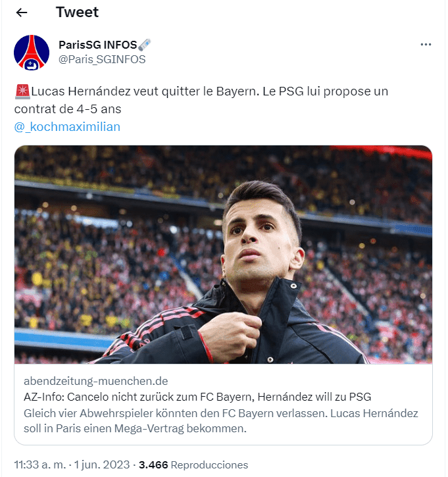
Task: Click the 'contrat de 4-5 ans' text line
Action: (68, 109)
